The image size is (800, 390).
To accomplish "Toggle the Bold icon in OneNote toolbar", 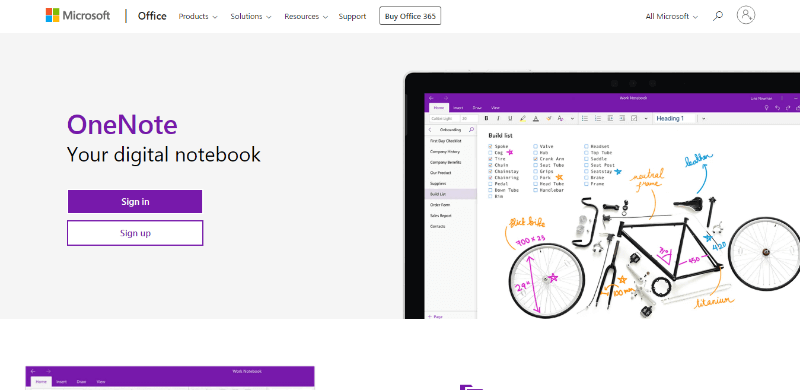I will tap(486, 118).
